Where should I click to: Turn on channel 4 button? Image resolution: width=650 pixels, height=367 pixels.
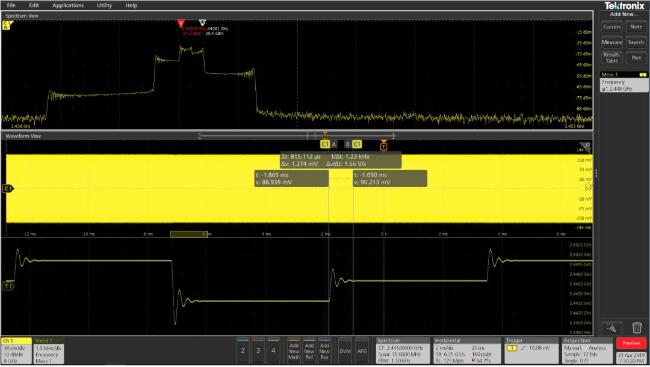pos(273,350)
